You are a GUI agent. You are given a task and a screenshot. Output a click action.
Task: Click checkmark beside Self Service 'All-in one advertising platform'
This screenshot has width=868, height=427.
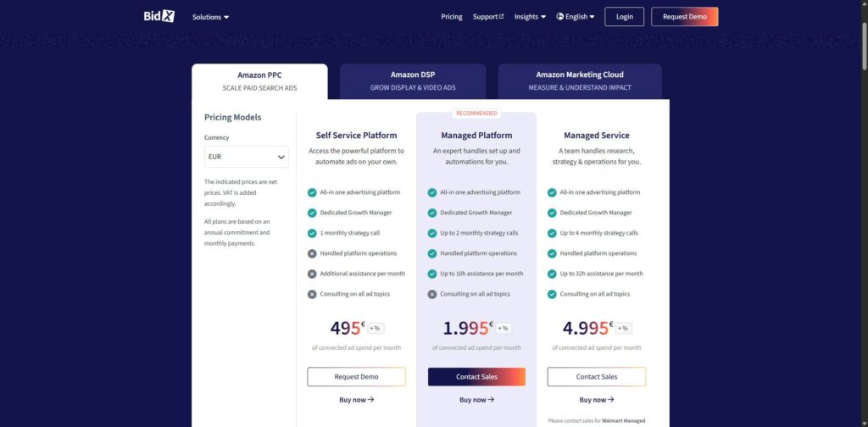tap(312, 192)
